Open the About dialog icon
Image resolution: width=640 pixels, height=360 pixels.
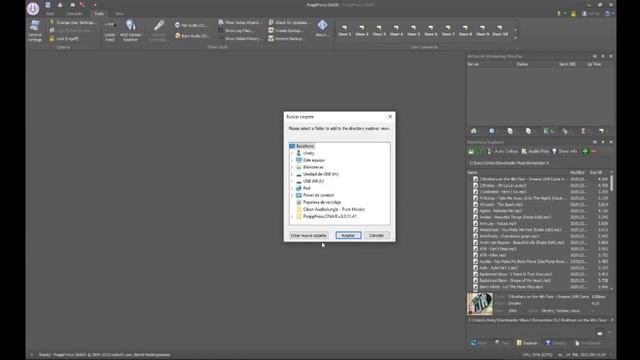(322, 29)
